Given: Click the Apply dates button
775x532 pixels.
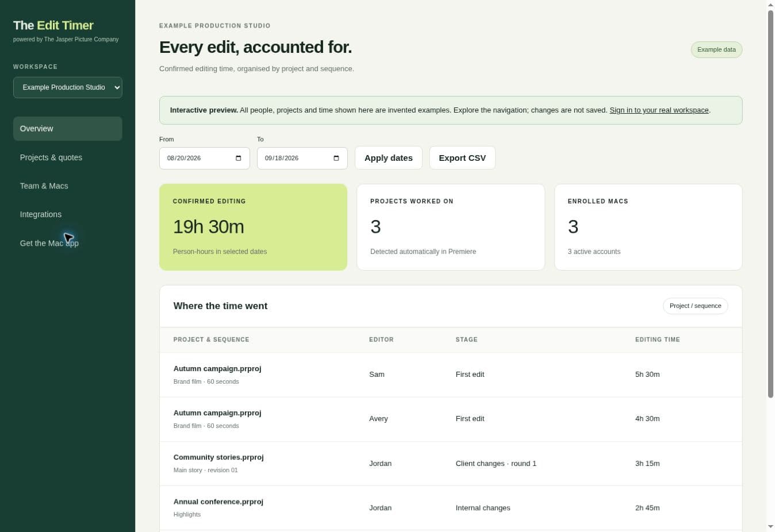Looking at the screenshot, I should (389, 158).
